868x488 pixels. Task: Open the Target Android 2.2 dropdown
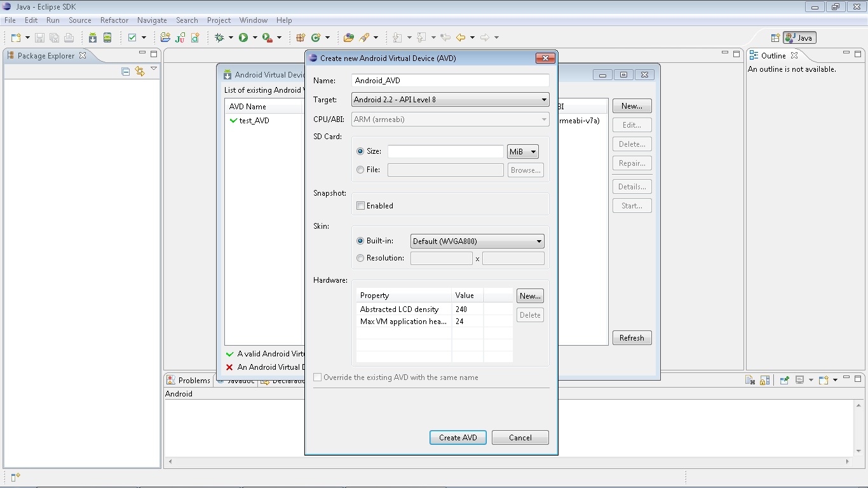click(x=451, y=99)
